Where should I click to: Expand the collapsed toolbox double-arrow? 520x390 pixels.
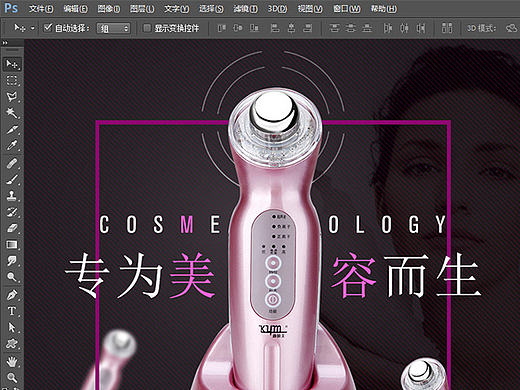[x=5, y=43]
